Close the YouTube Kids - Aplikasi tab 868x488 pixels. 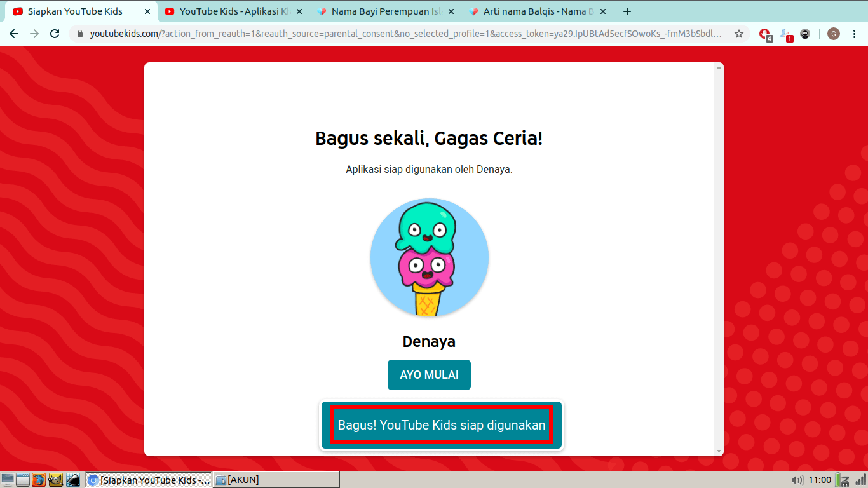coord(299,11)
